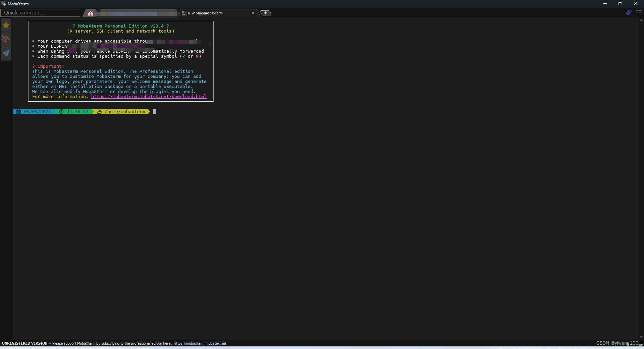
Task: Open the Tools sidebar tab
Action: (6, 39)
